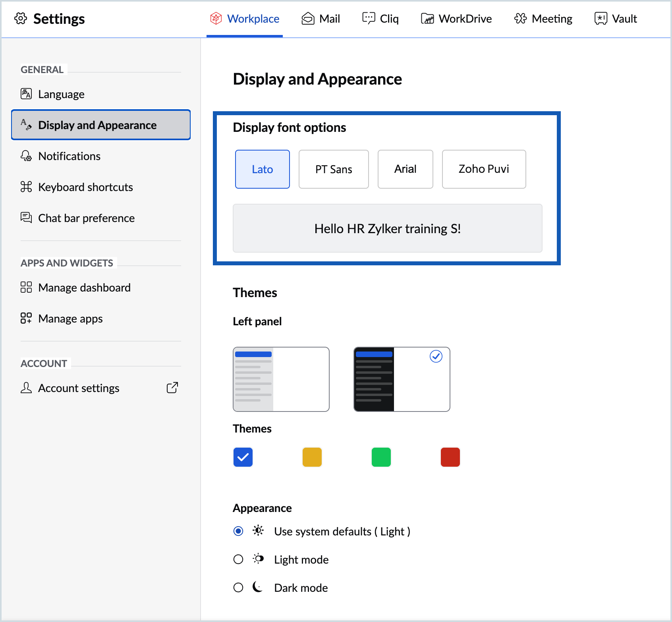Image resolution: width=672 pixels, height=622 pixels.
Task: Go to the Meeting tab
Action: [x=543, y=19]
